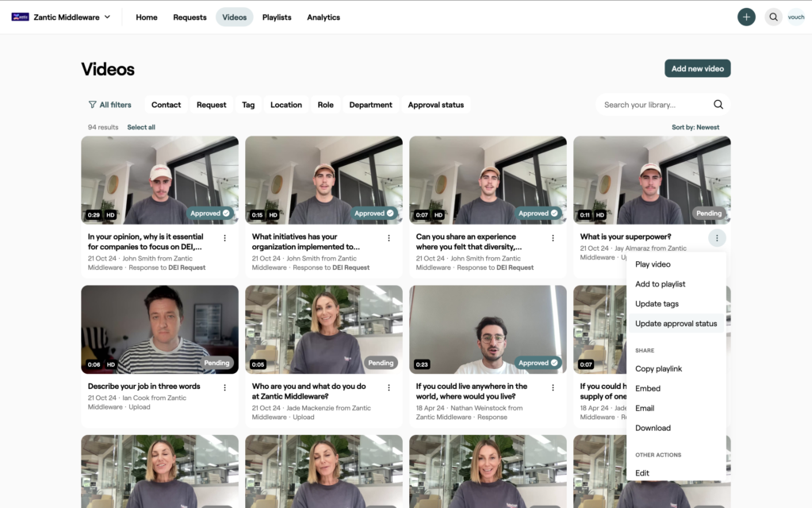Click the All filters button label
812x508 pixels.
coord(115,105)
